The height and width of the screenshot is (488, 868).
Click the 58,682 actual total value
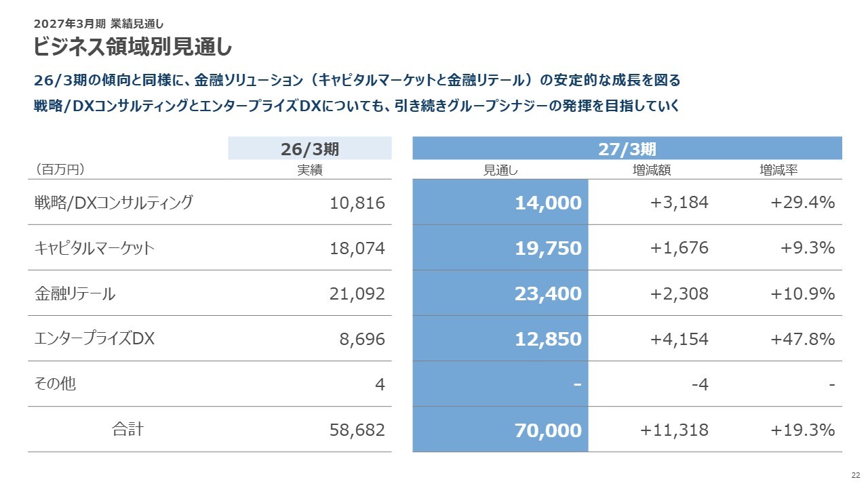[357, 430]
